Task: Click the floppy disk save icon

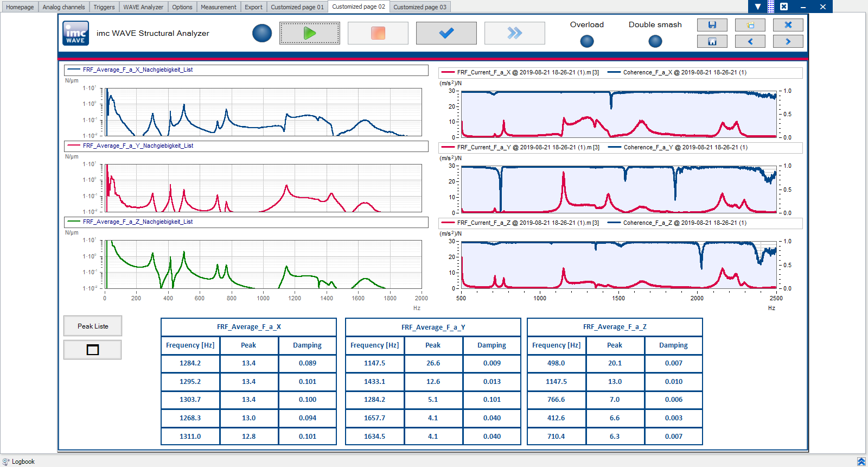Action: [712, 25]
